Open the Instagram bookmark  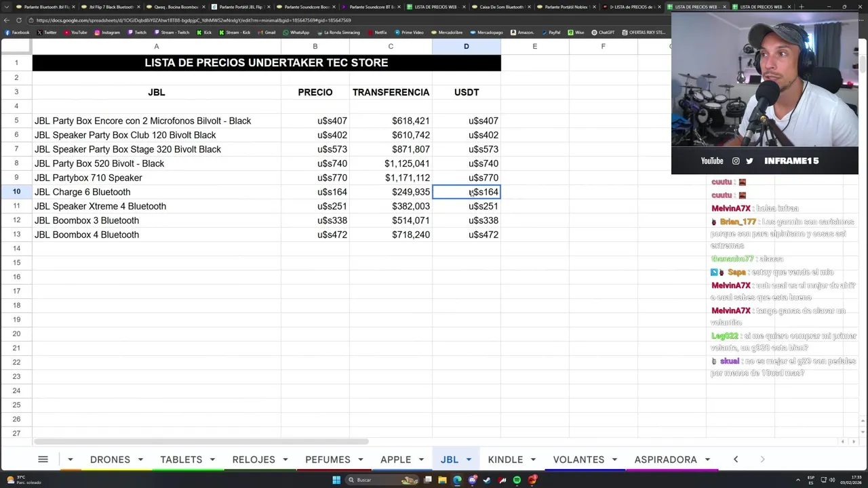pos(107,33)
